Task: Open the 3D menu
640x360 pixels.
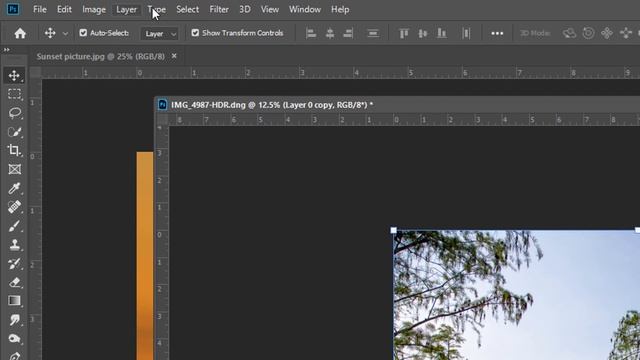Action: coord(245,9)
